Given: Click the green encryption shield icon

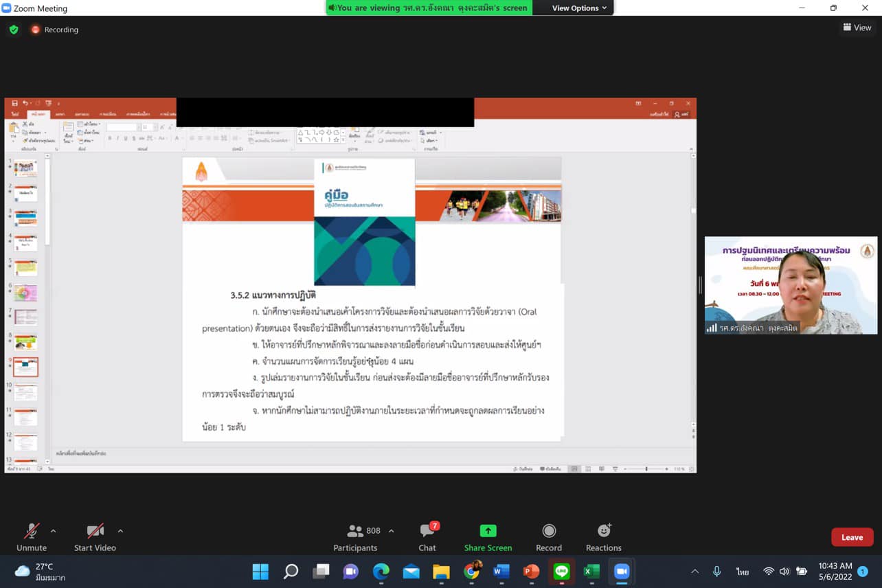Looking at the screenshot, I should 14,30.
